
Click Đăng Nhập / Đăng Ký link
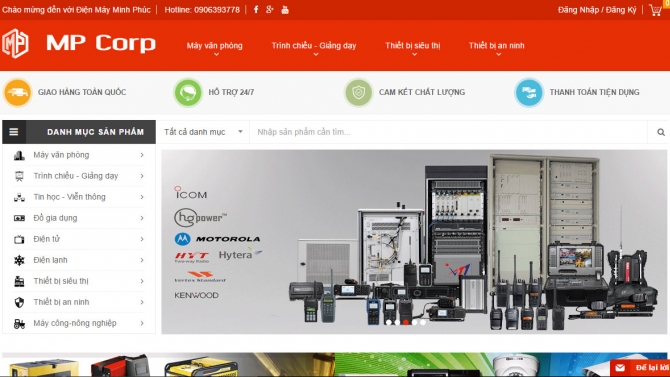pos(597,10)
